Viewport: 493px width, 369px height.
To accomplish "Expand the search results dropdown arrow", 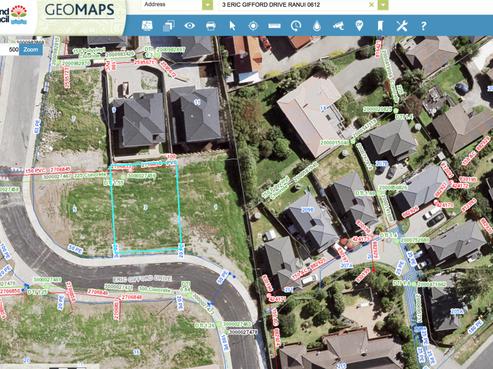I will coord(383,5).
